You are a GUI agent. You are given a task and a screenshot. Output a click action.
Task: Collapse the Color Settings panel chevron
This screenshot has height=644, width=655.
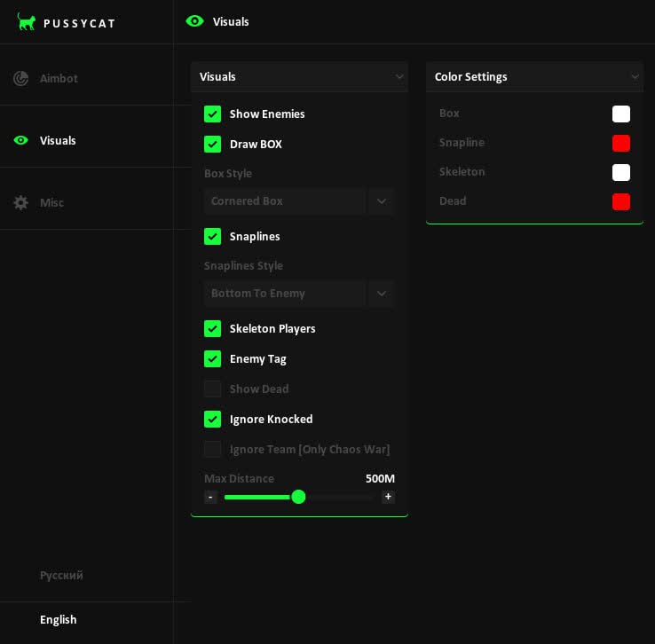pyautogui.click(x=635, y=77)
